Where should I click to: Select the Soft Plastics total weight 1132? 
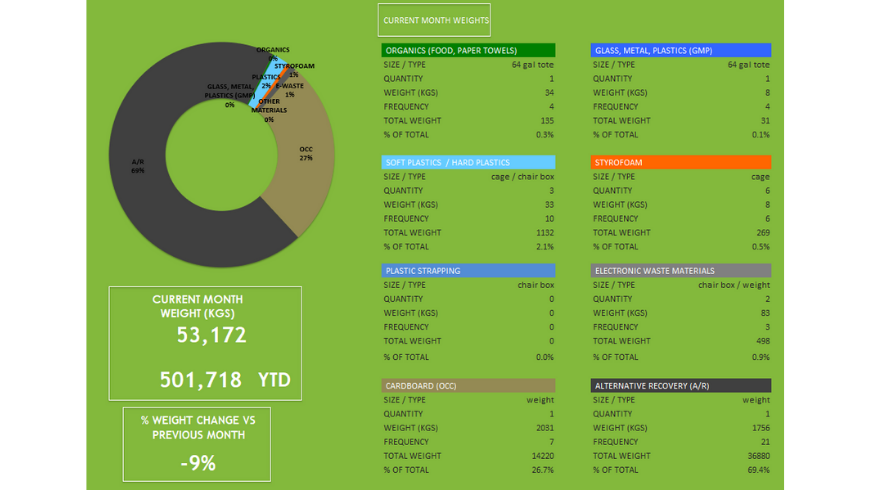click(x=544, y=232)
